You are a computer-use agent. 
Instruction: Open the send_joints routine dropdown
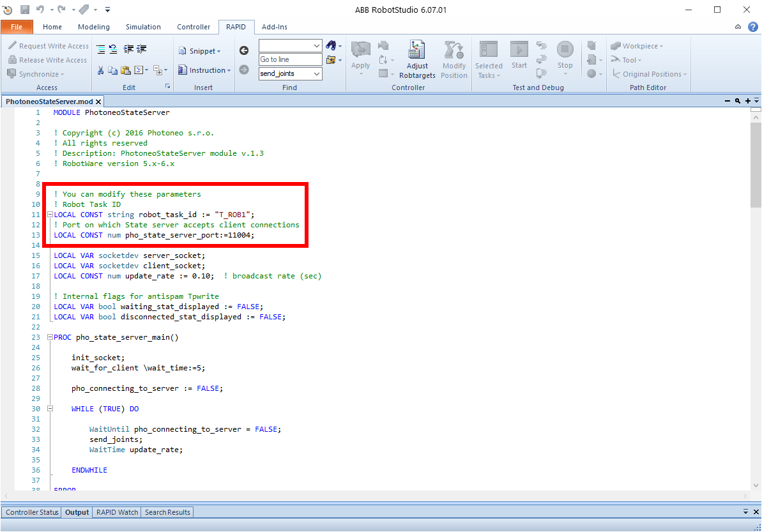(317, 73)
